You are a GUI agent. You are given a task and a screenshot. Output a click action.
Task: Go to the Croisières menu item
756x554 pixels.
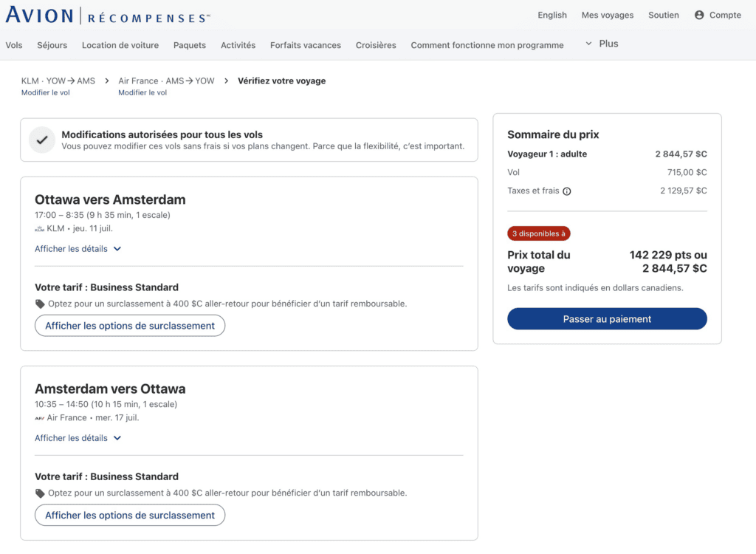click(376, 45)
